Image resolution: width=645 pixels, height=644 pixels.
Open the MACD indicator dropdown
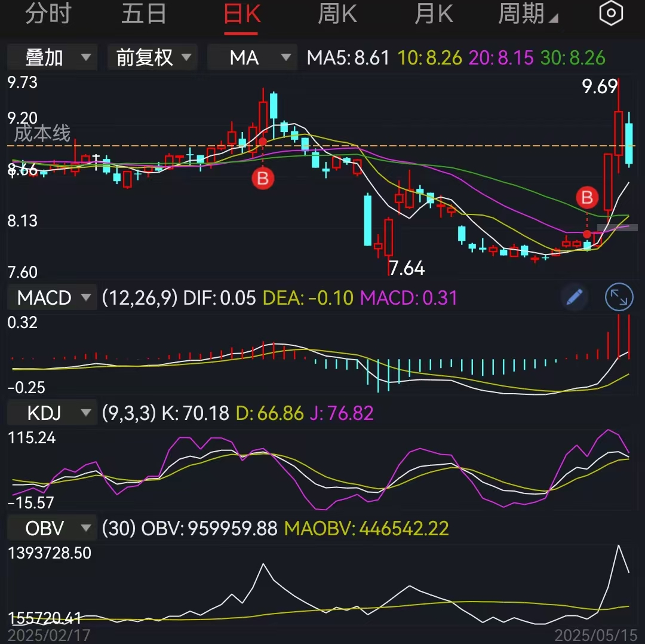tap(51, 297)
